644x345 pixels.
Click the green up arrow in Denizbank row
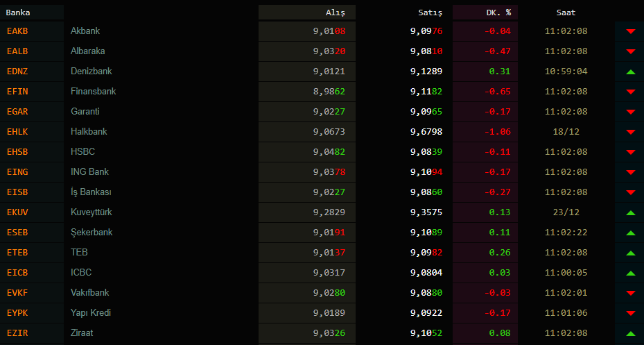[x=630, y=71]
